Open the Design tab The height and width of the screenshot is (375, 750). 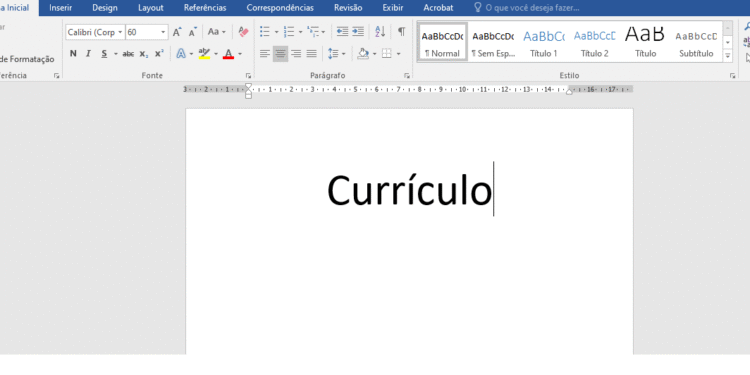tap(105, 8)
